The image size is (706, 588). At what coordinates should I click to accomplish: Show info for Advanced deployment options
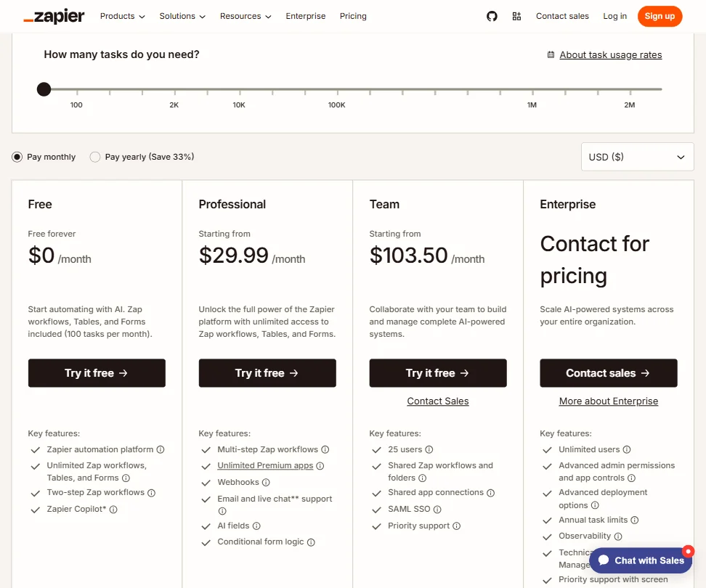tap(595, 505)
